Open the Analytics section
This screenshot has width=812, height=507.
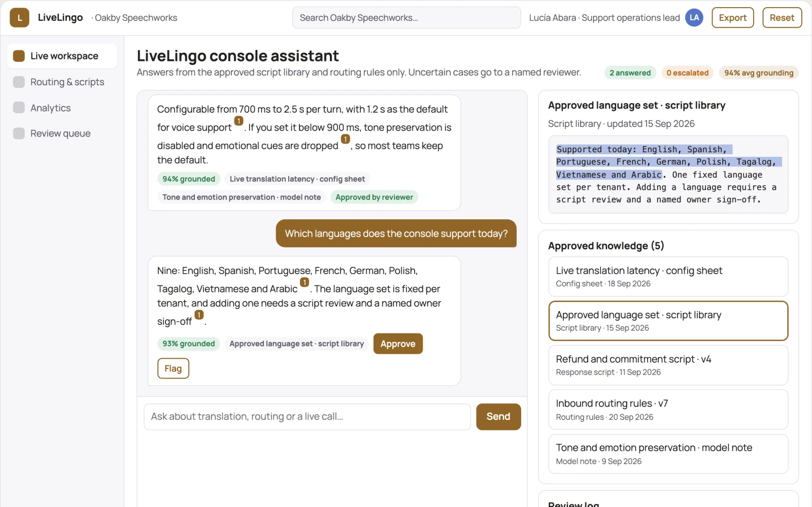tap(62, 108)
